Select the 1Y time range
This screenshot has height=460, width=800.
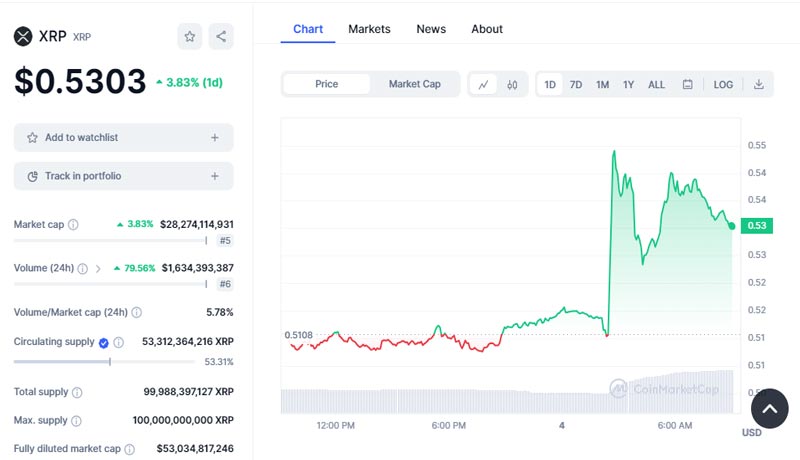tap(629, 85)
